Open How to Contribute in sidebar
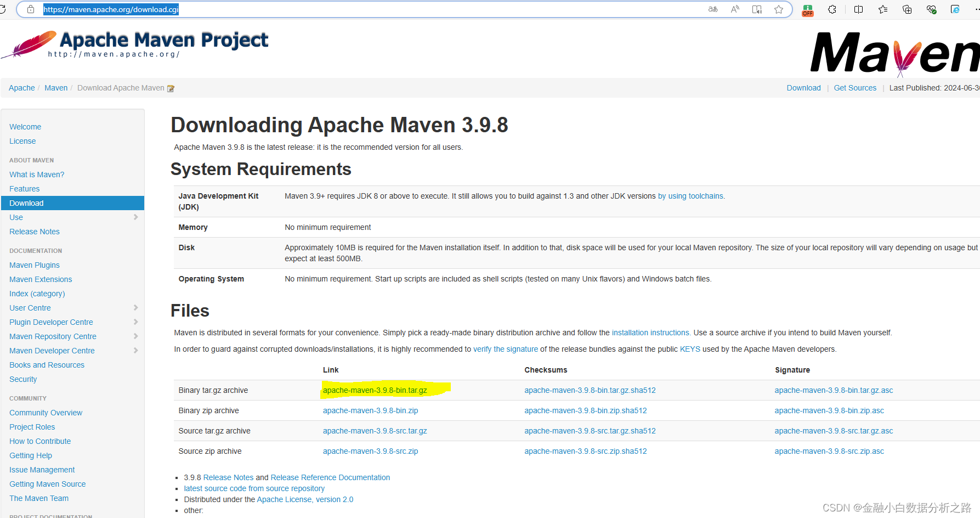The height and width of the screenshot is (518, 980). coord(40,441)
